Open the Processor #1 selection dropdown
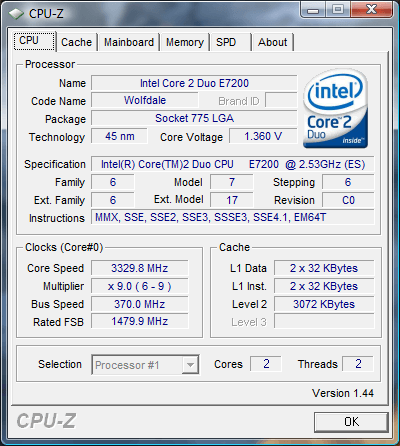Viewport: 400px width, 446px height. (x=145, y=365)
